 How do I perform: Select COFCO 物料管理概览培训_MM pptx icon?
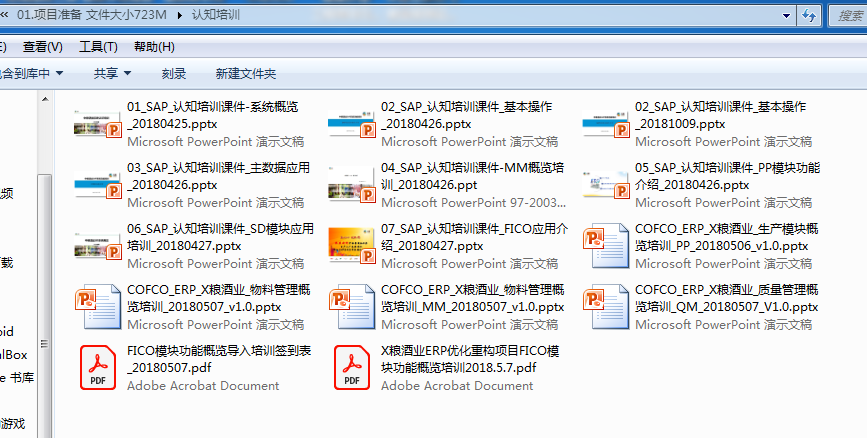point(352,306)
